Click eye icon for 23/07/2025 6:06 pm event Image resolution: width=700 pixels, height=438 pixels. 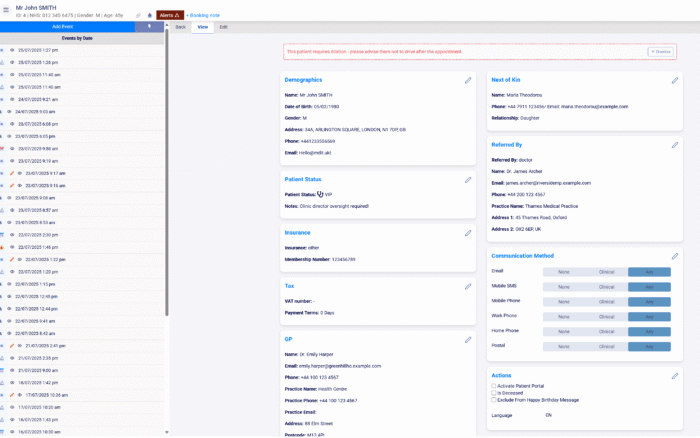pos(12,124)
